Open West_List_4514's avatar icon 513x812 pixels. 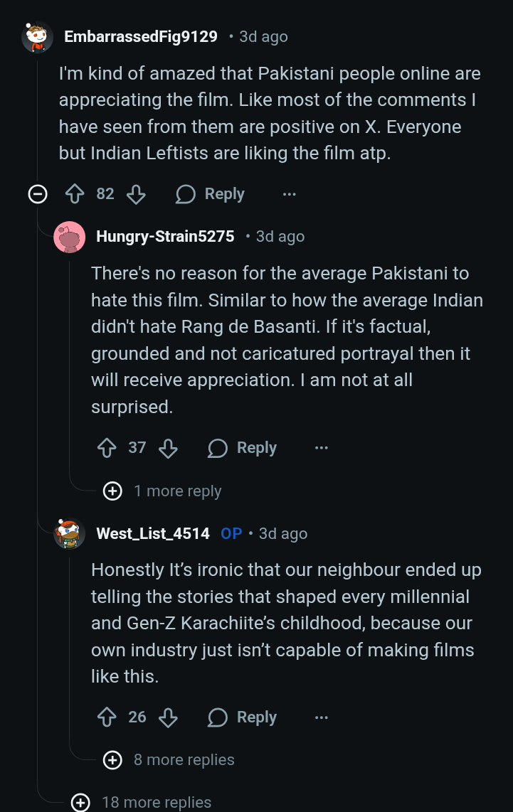70,533
